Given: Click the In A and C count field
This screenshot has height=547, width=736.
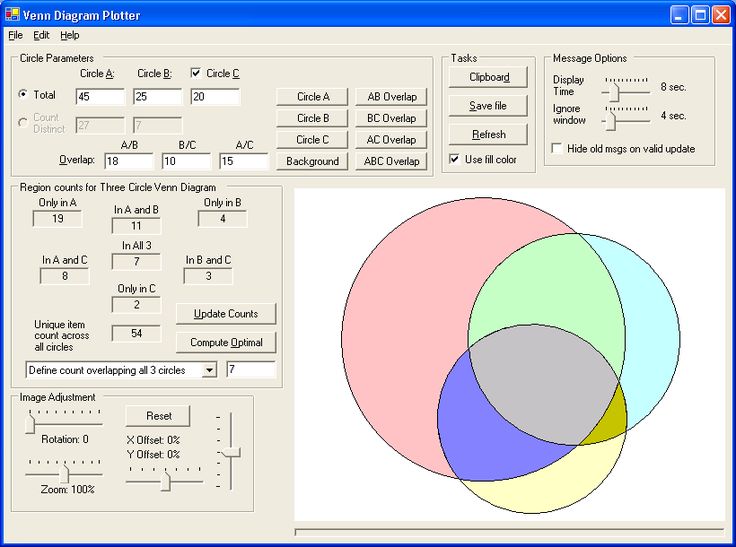Looking at the screenshot, I should click(64, 276).
